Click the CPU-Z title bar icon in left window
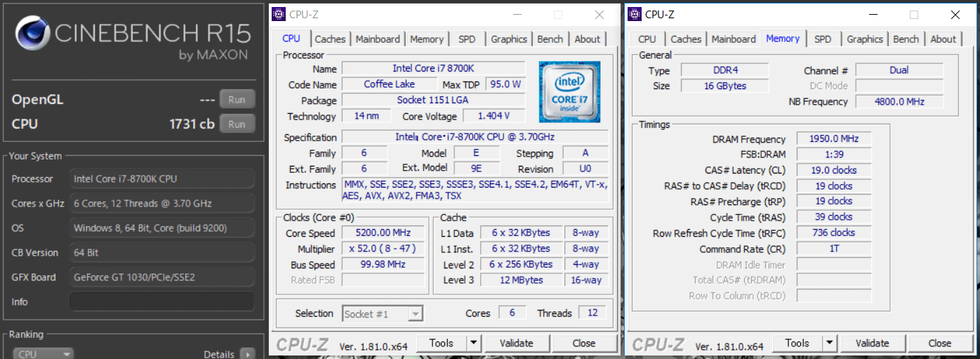Image resolution: width=980 pixels, height=359 pixels. 279,14
